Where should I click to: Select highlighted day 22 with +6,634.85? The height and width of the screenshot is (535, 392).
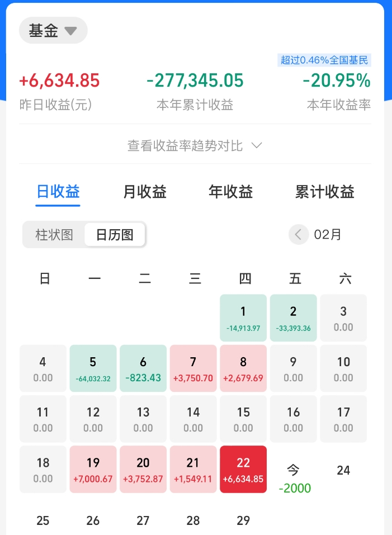(243, 470)
